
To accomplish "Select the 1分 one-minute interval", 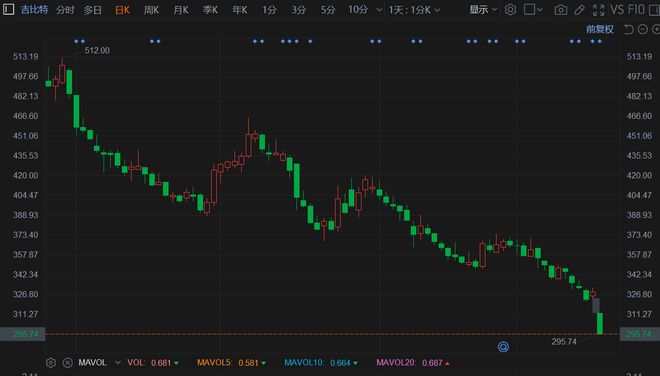I will coord(269,10).
